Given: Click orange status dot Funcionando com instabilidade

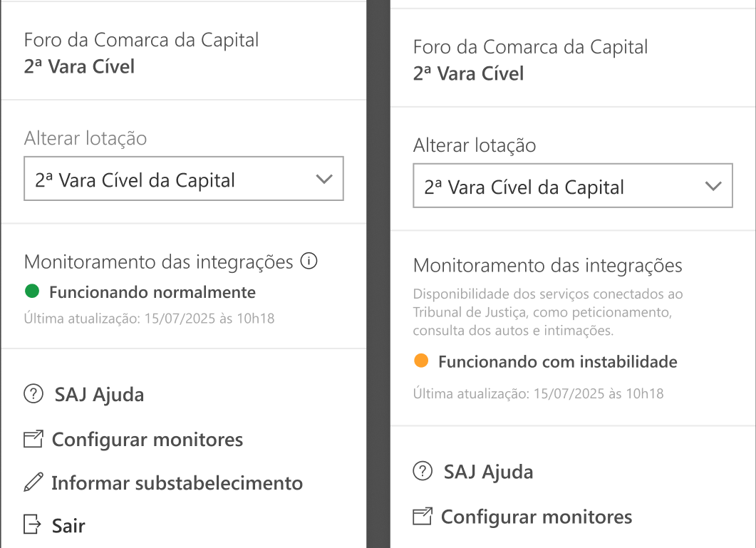Looking at the screenshot, I should [421, 361].
